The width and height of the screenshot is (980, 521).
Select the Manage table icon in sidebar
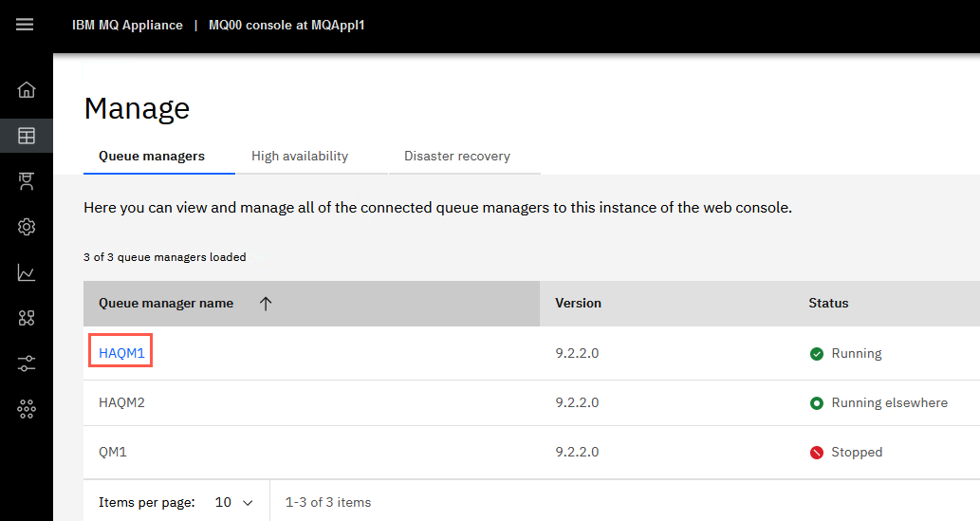click(x=27, y=136)
